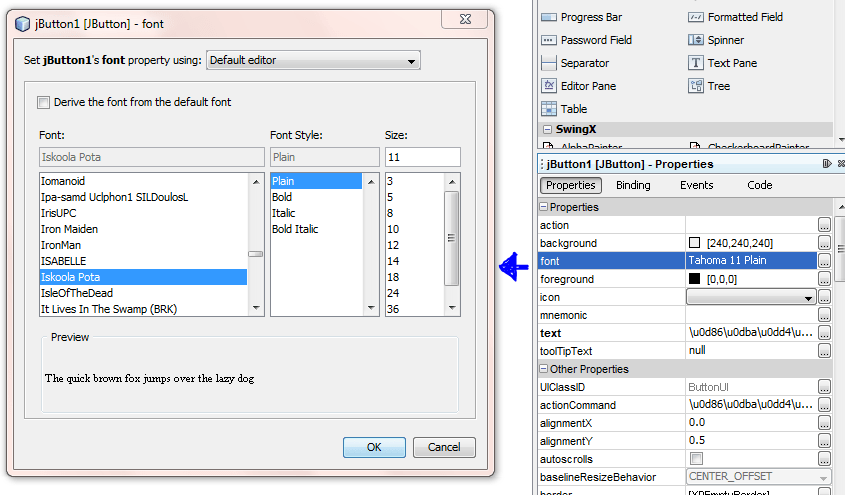Select ISABELLE in the font list

(64, 261)
